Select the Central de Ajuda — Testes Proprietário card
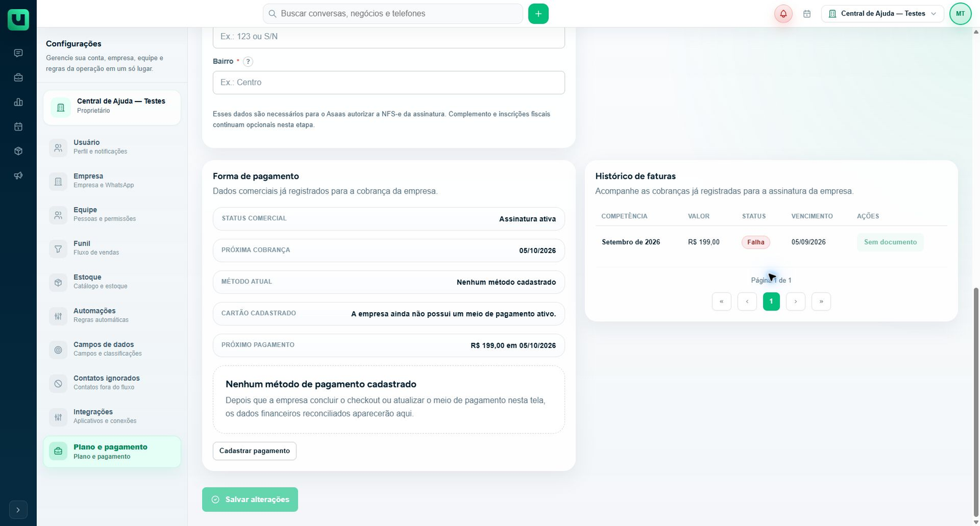The image size is (980, 526). point(111,108)
